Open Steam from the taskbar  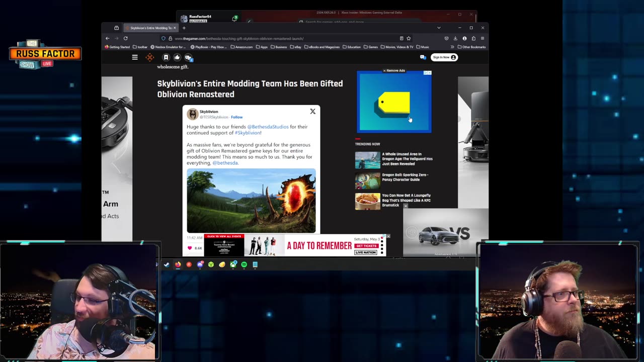pos(167,264)
